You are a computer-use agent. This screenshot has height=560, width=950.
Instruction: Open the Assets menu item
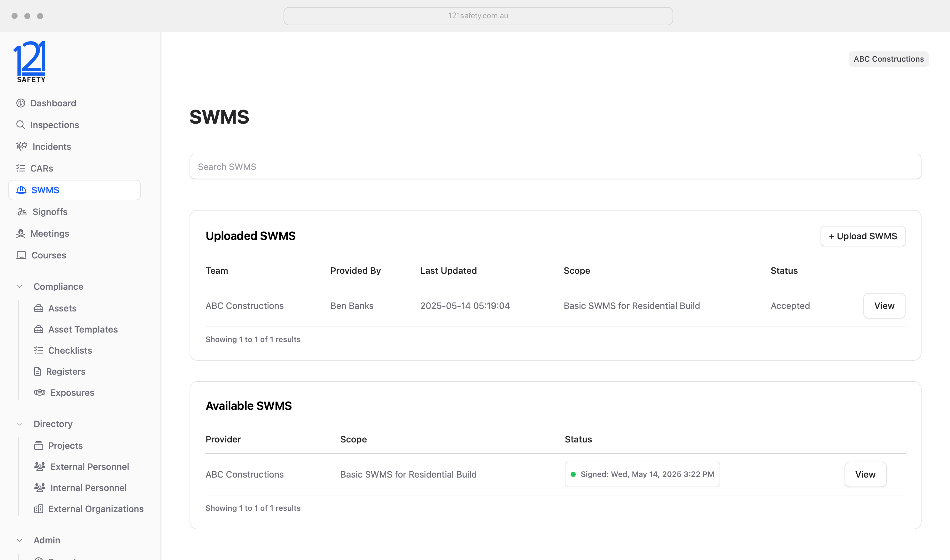pyautogui.click(x=62, y=308)
